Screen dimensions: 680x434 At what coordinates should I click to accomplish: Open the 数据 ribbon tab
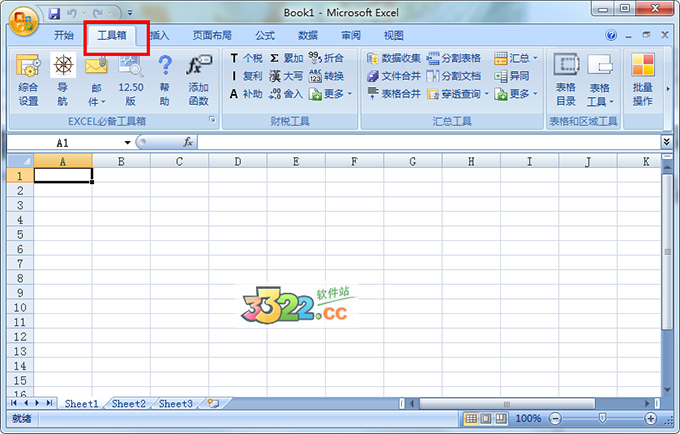[x=308, y=36]
